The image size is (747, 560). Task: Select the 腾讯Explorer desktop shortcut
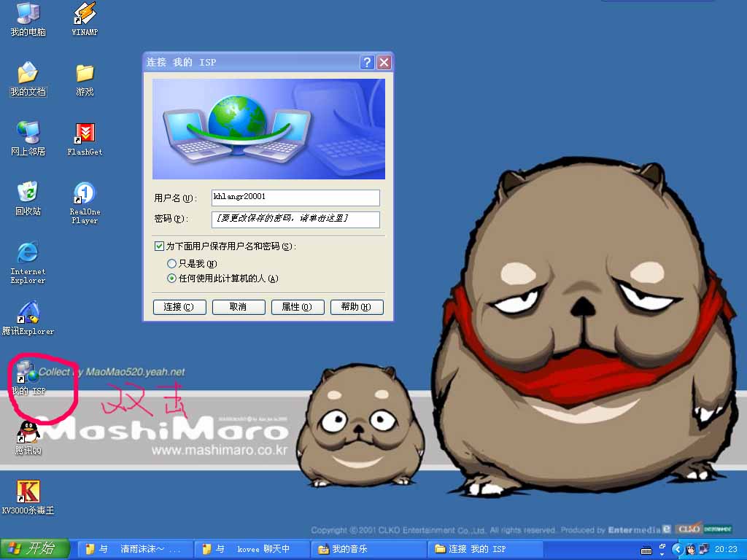(28, 318)
